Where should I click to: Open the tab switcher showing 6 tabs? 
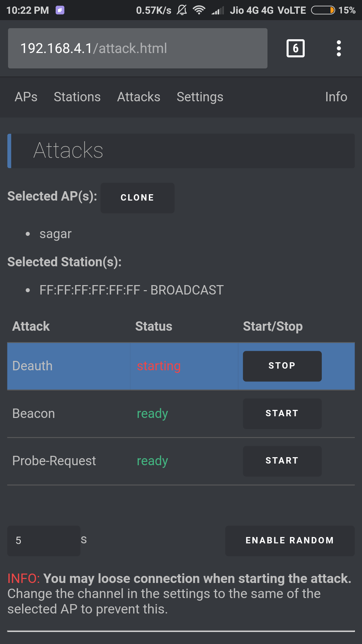click(295, 48)
